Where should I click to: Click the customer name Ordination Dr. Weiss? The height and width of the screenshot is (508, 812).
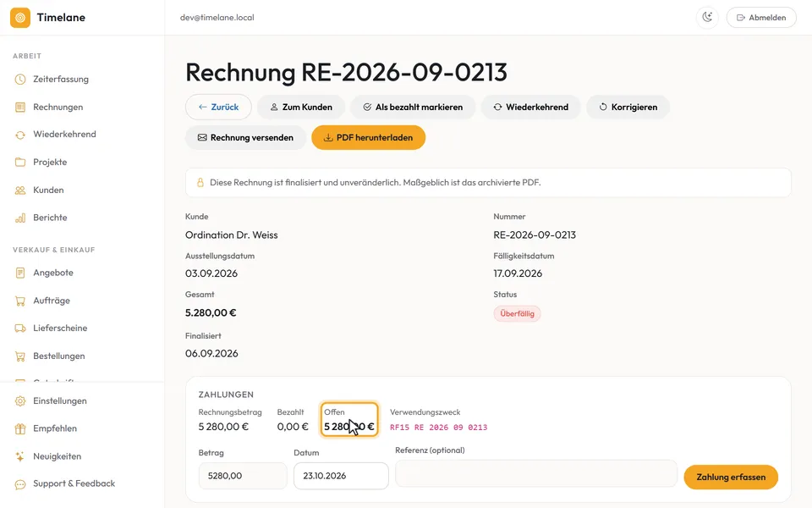click(232, 235)
